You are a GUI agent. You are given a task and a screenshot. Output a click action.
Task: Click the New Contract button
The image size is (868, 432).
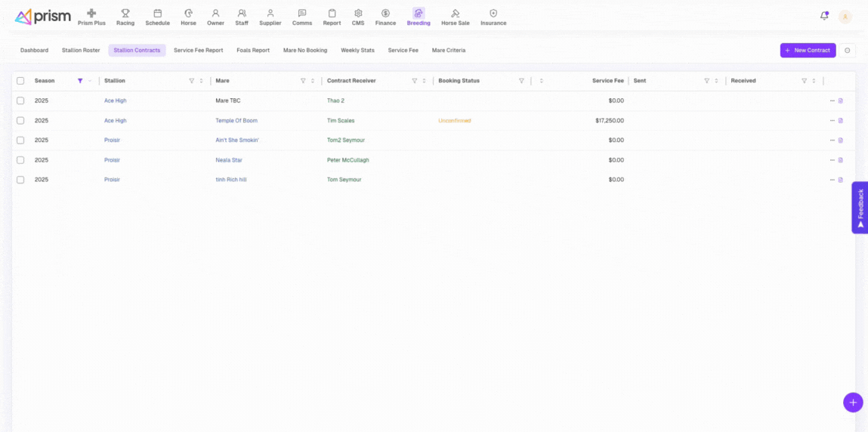pos(808,51)
